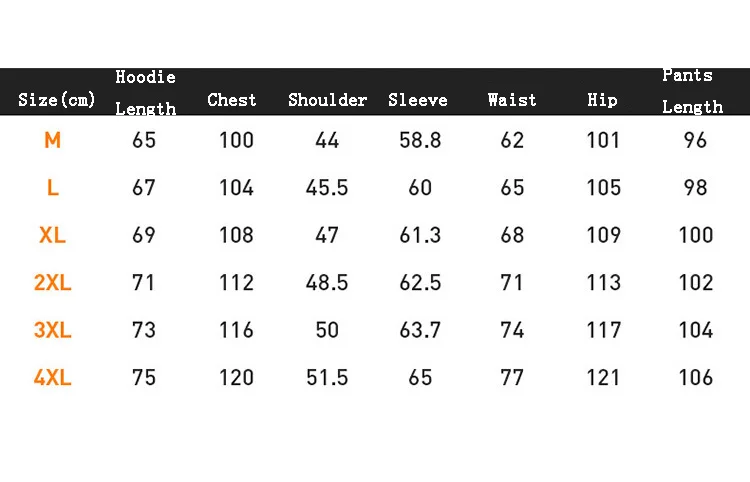The width and height of the screenshot is (750, 482).
Task: Select the Hip column header
Action: (603, 100)
